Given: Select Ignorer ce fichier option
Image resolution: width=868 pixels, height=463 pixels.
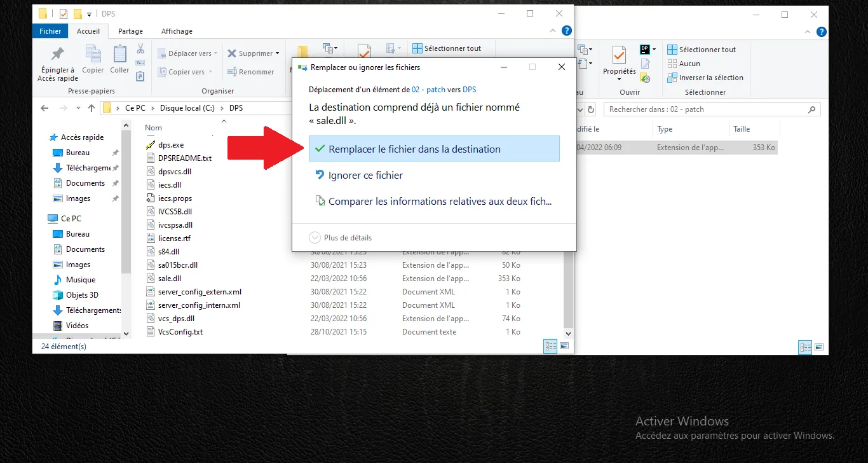Looking at the screenshot, I should click(365, 176).
